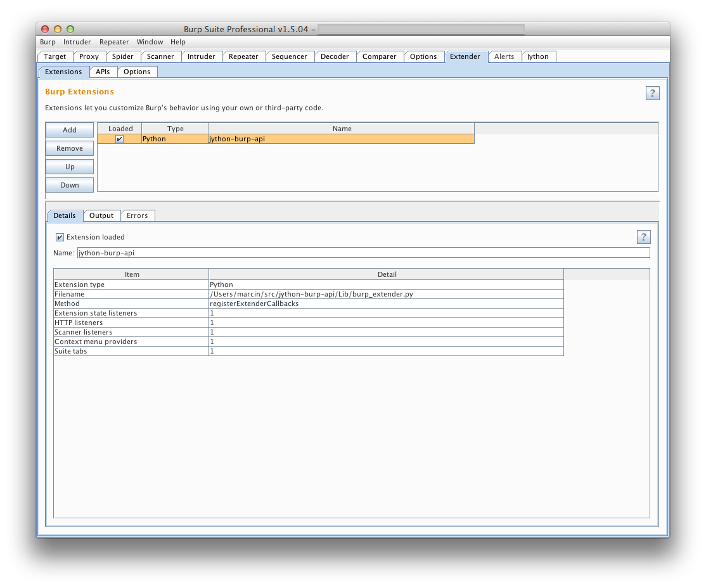This screenshot has width=706, height=588.
Task: Open the Intruder menu in menu bar
Action: tap(77, 42)
